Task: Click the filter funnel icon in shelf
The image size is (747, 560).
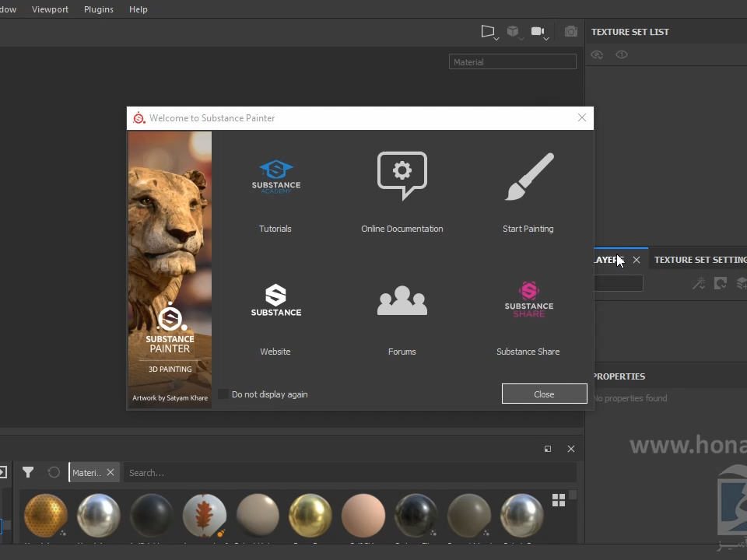Action: pyautogui.click(x=28, y=472)
